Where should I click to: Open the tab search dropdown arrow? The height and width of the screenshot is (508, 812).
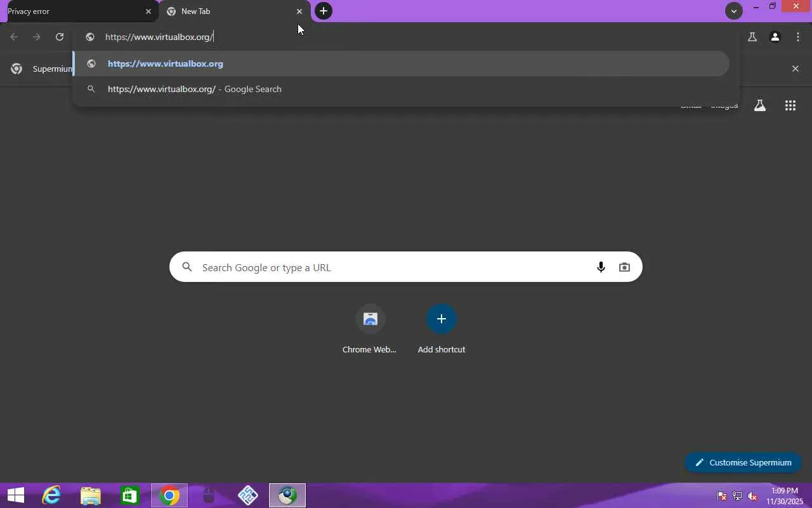[733, 11]
